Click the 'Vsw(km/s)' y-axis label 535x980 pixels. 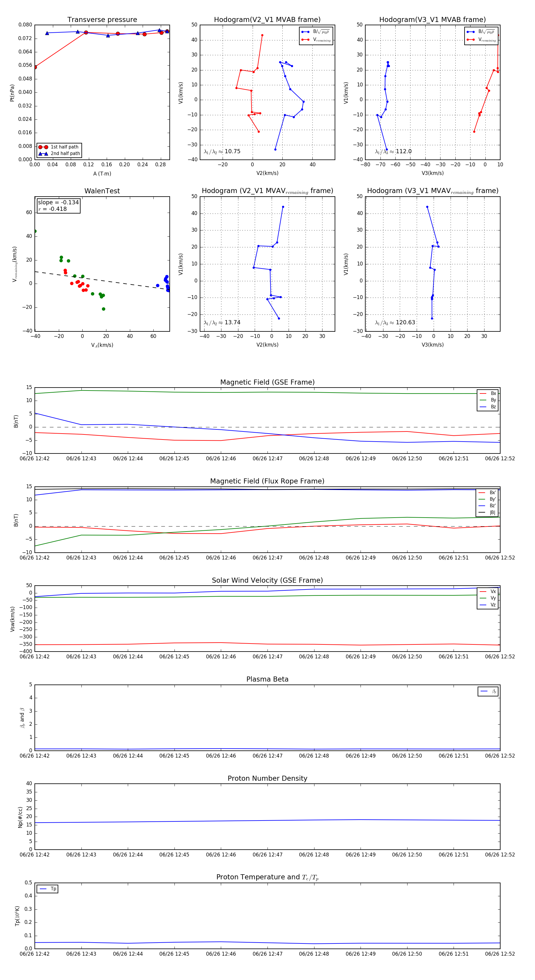12,619
